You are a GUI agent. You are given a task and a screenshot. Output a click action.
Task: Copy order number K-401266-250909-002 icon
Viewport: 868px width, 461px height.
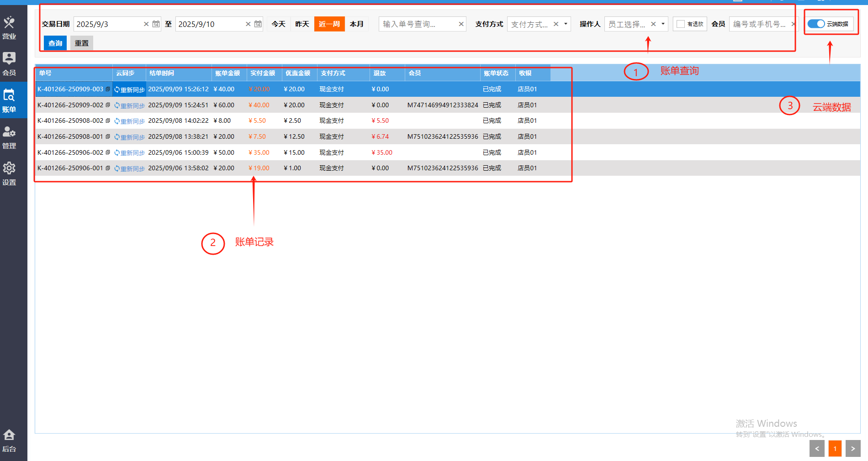(x=108, y=105)
